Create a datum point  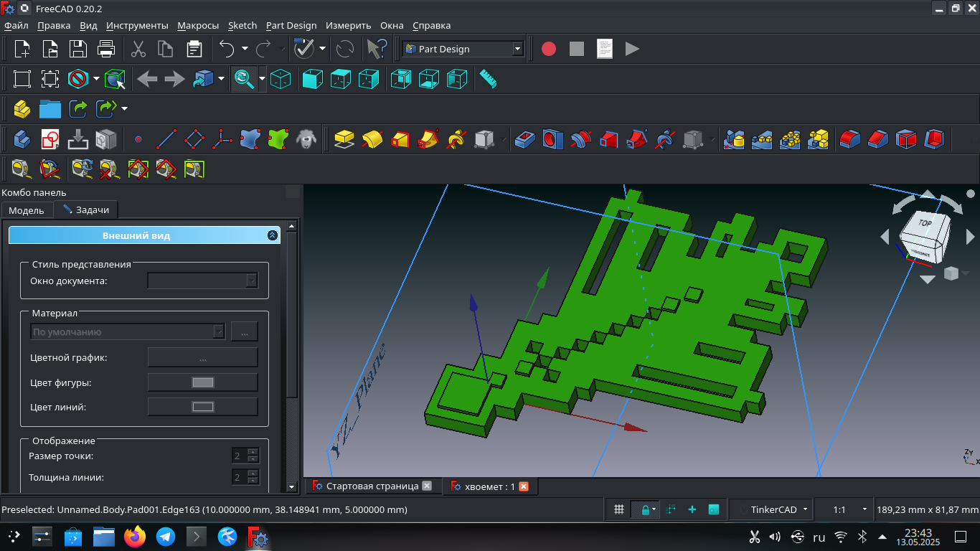point(138,138)
